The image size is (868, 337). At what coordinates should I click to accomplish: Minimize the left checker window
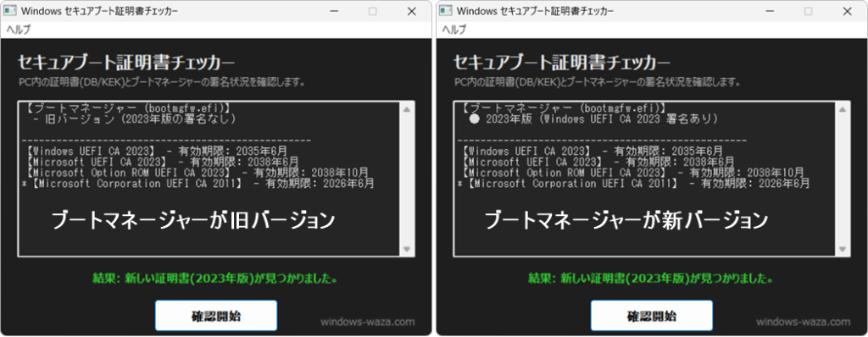pyautogui.click(x=334, y=10)
